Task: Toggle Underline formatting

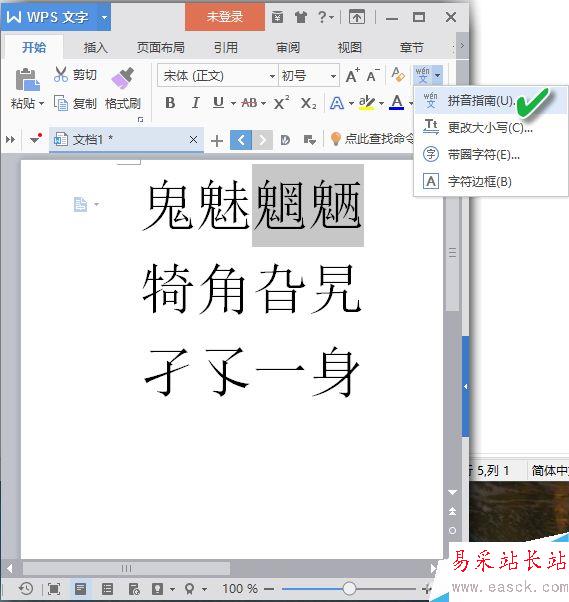Action: pyautogui.click(x=218, y=103)
